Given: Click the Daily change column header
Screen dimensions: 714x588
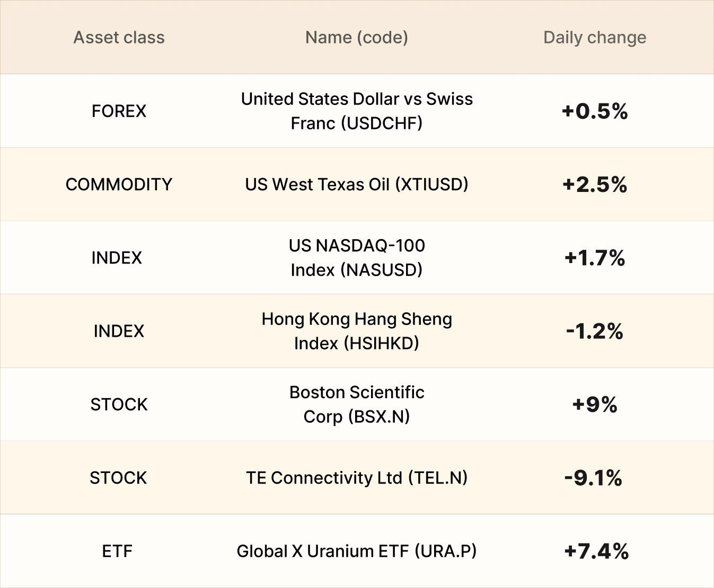Looking at the screenshot, I should 595,38.
